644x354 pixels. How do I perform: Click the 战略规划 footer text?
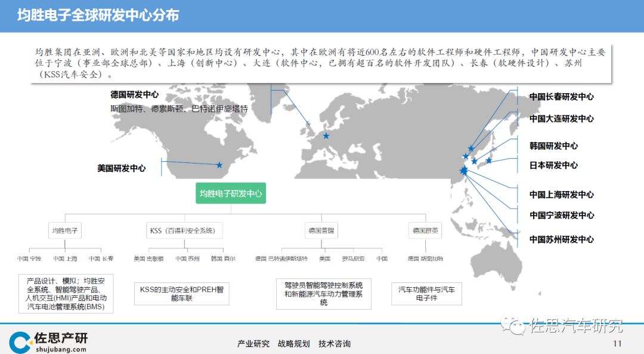[x=293, y=344]
